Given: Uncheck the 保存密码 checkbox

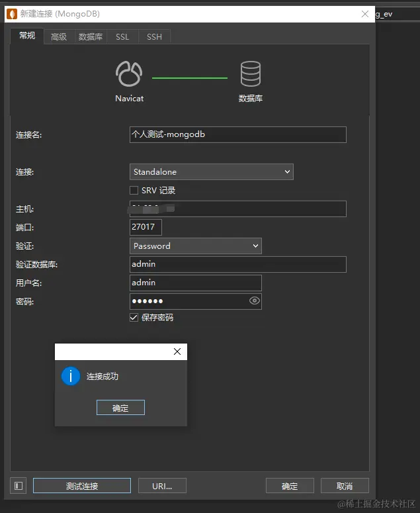Looking at the screenshot, I should [134, 317].
